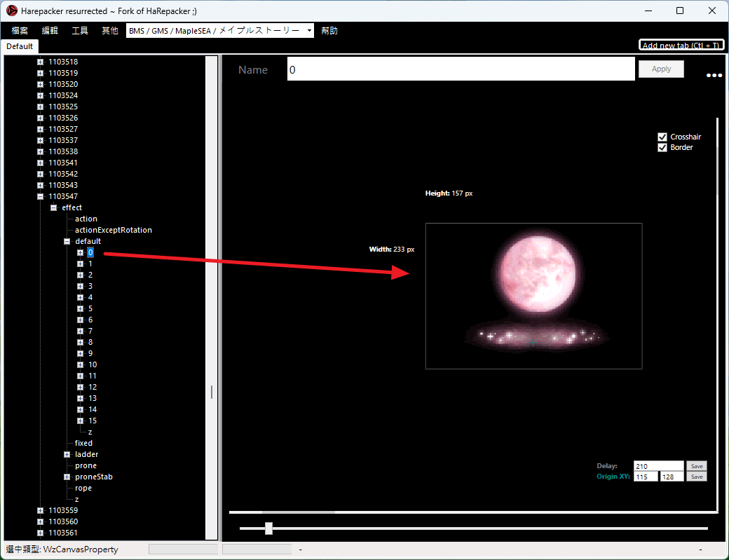Uncheck the Border checkbox
729x560 pixels.
click(662, 148)
